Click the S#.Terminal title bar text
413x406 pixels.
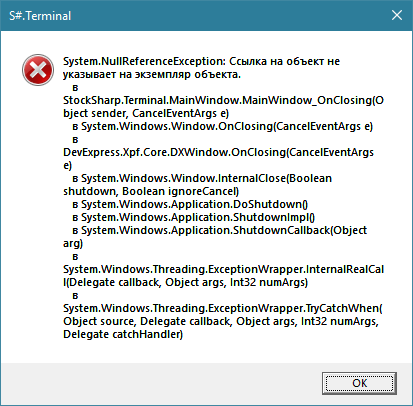tap(40, 16)
